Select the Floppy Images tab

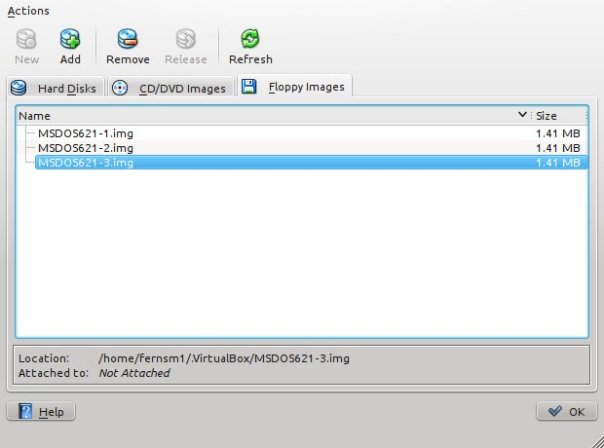click(295, 86)
